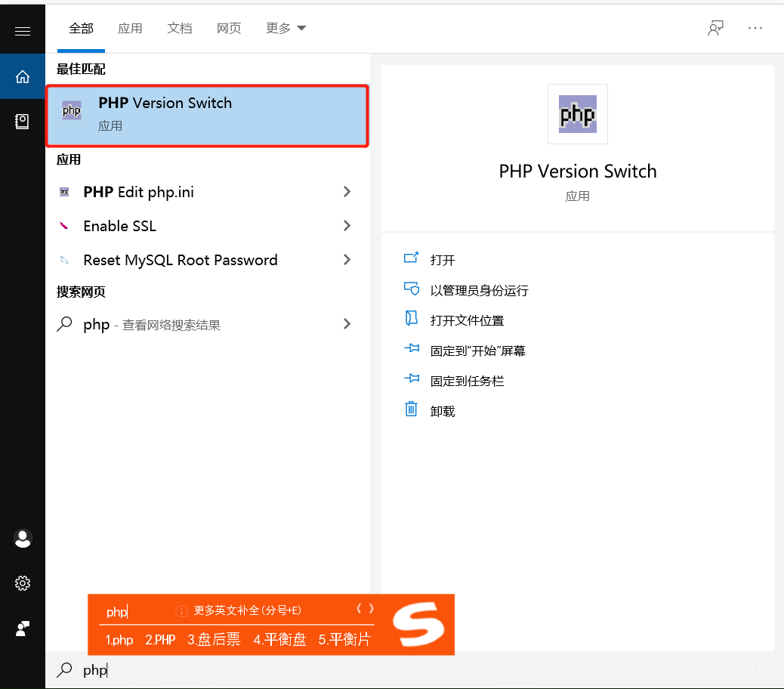Click the info icon beside 更多英文补全
Screen dimensions: 784x689
tap(181, 611)
